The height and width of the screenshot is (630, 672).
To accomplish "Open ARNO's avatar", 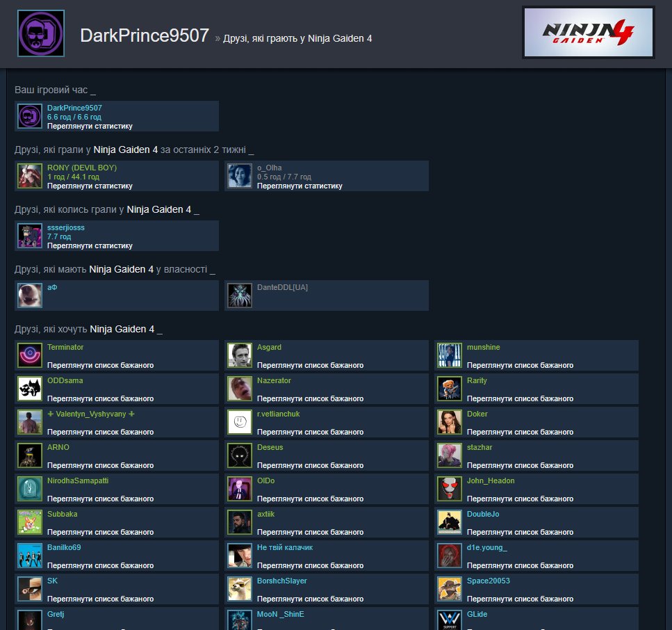I will point(30,455).
